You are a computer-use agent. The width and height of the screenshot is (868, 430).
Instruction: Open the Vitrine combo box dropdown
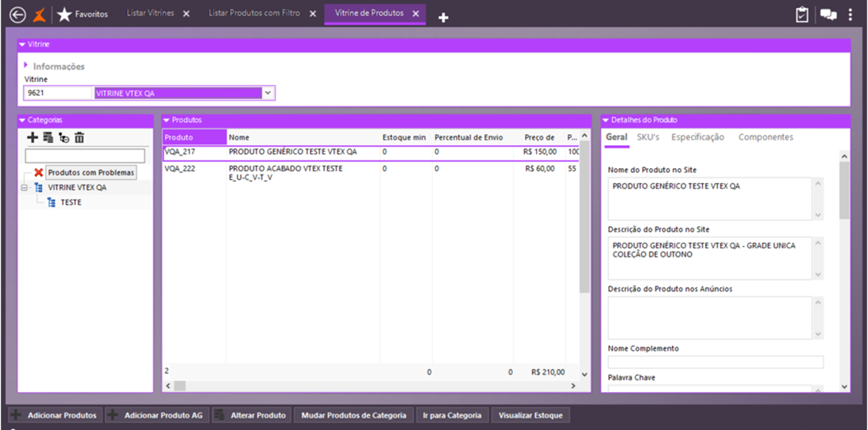tap(268, 94)
